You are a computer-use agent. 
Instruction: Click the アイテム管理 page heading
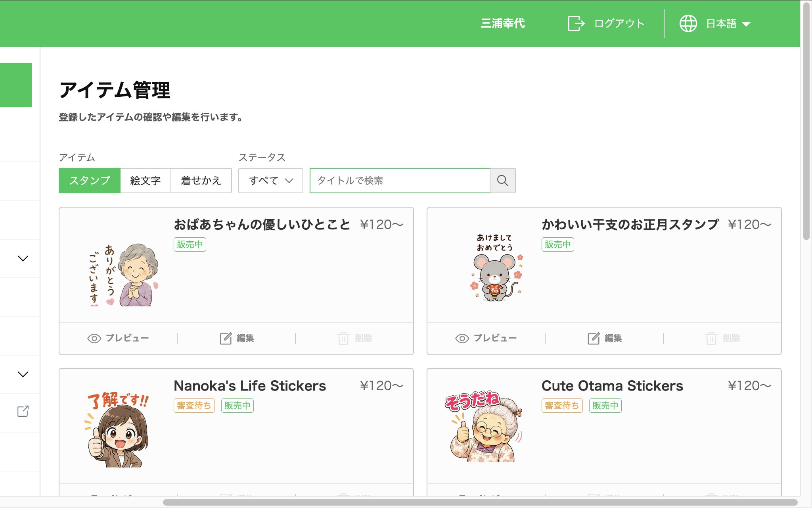pyautogui.click(x=115, y=90)
